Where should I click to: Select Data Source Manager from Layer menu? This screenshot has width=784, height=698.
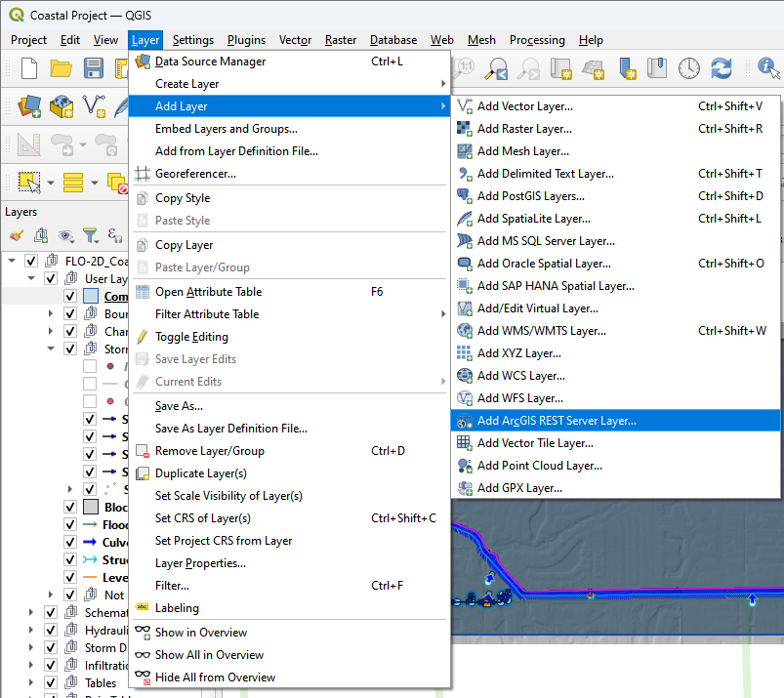(210, 62)
